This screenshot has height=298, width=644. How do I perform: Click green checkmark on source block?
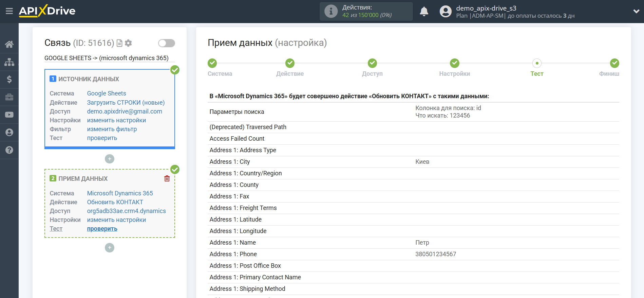(175, 70)
